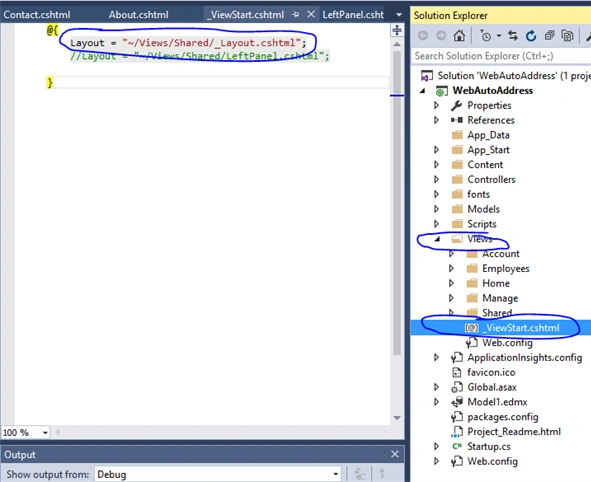Select the Shared folder under Views

[x=497, y=313]
